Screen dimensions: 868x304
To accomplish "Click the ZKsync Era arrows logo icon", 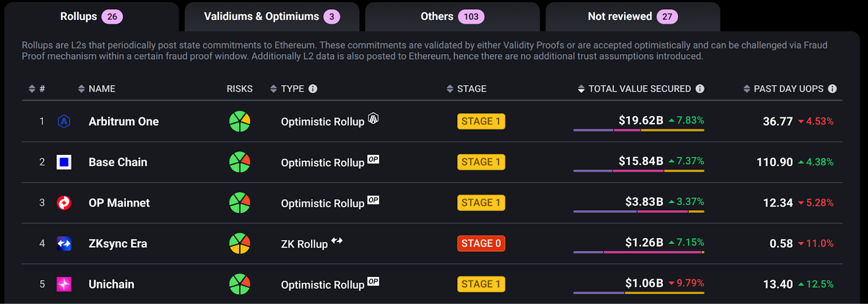I will [64, 243].
